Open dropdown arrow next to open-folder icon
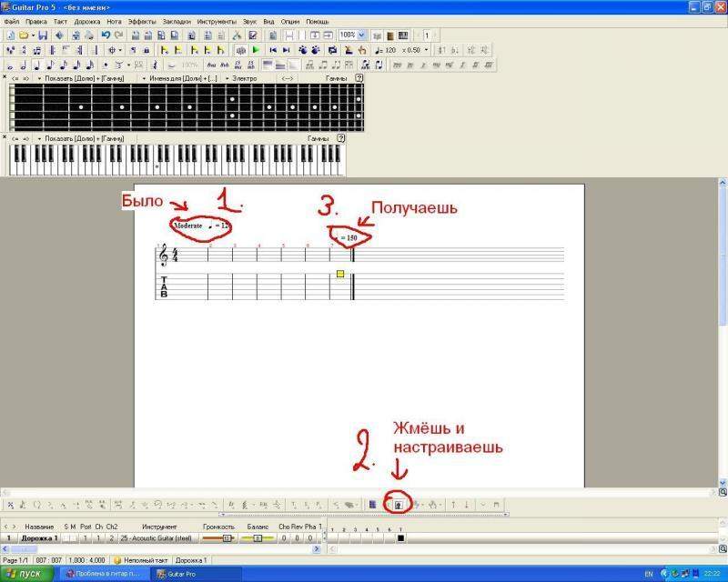 point(33,35)
